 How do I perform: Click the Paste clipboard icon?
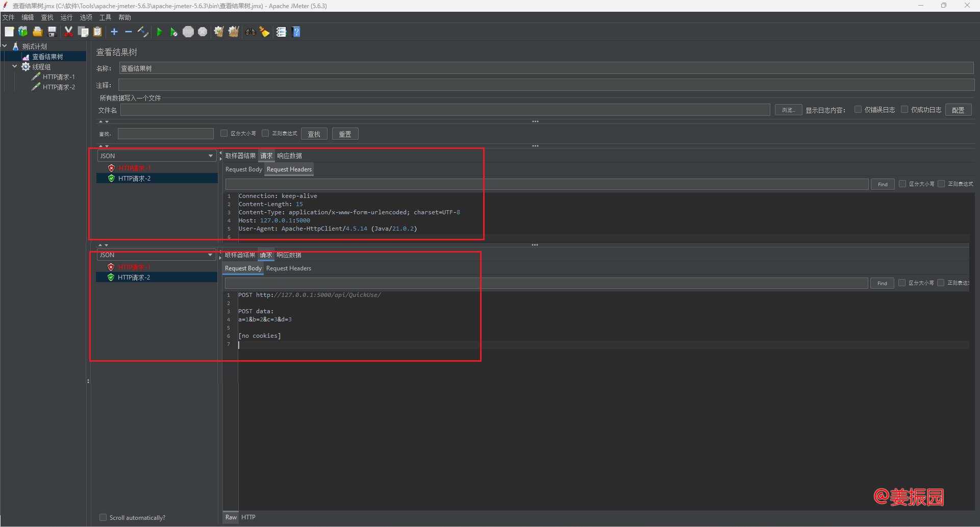(97, 32)
